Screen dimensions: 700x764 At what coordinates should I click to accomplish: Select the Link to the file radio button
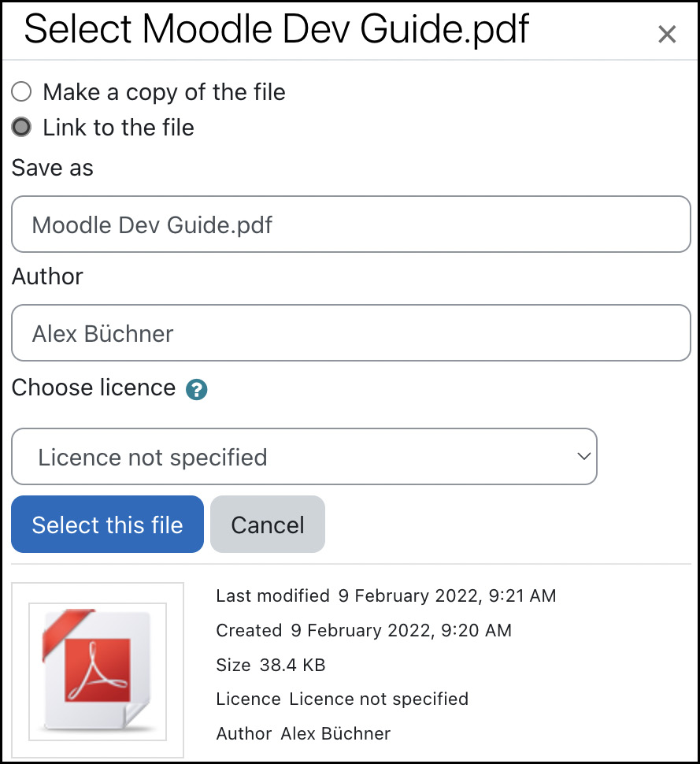tap(21, 127)
